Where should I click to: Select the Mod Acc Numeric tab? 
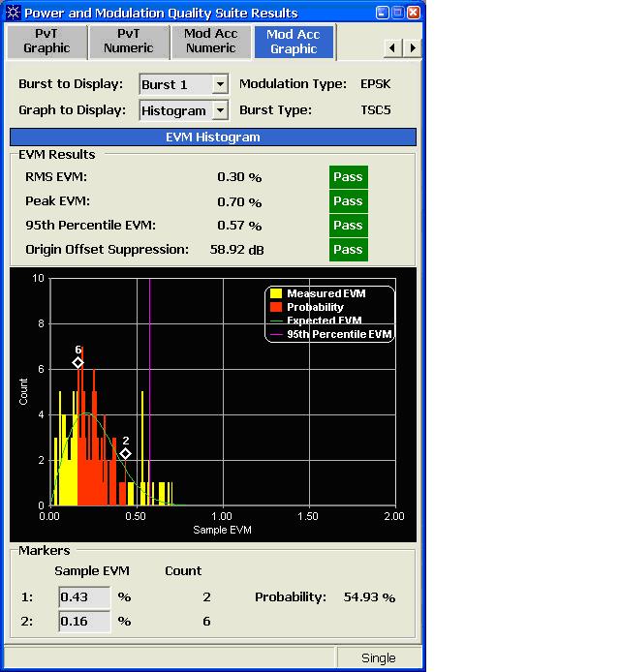[210, 41]
